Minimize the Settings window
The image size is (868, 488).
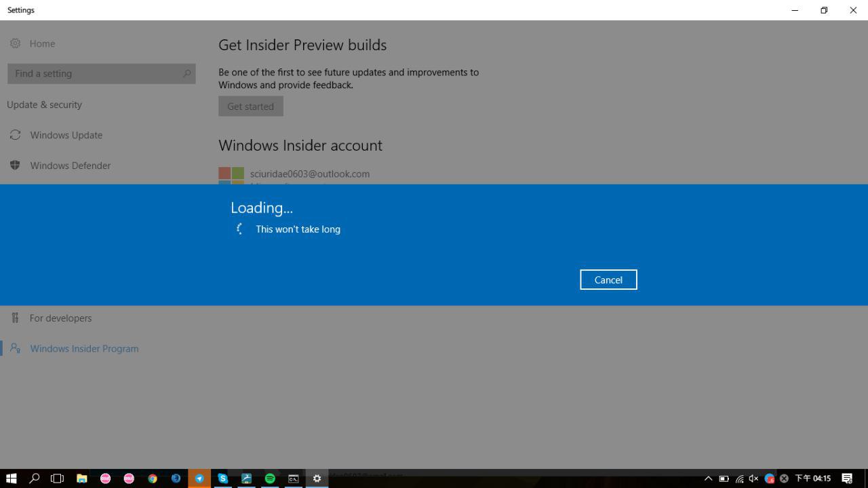(x=795, y=10)
